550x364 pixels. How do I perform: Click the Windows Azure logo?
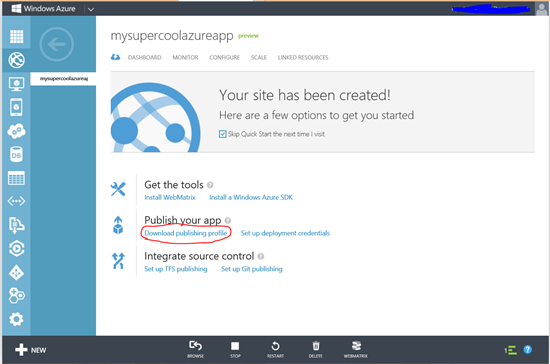coord(43,9)
